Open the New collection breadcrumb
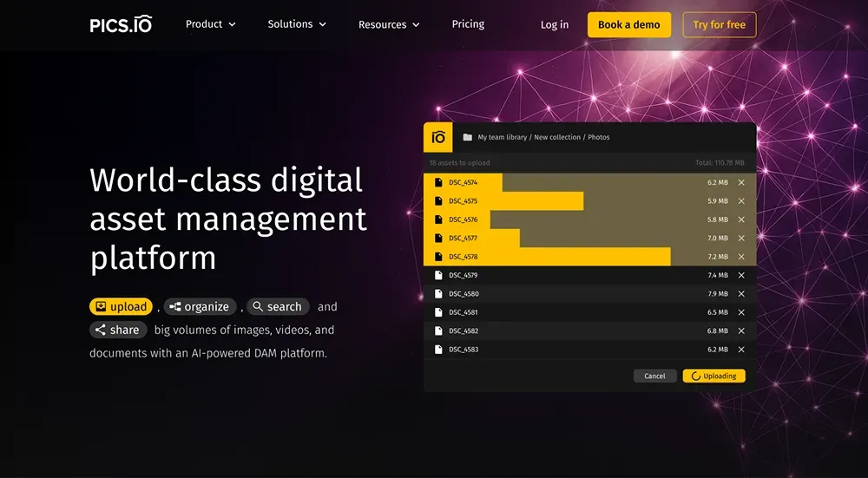The width and height of the screenshot is (868, 478). pos(557,137)
